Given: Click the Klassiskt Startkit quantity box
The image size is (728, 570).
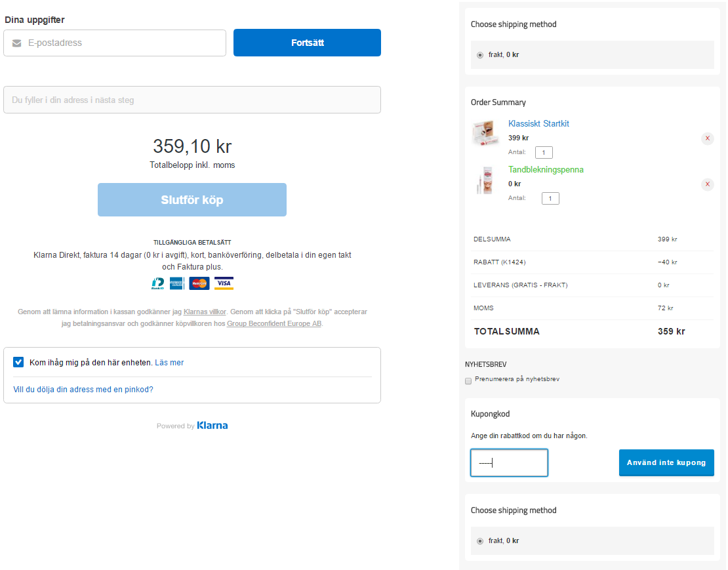Looking at the screenshot, I should [544, 153].
